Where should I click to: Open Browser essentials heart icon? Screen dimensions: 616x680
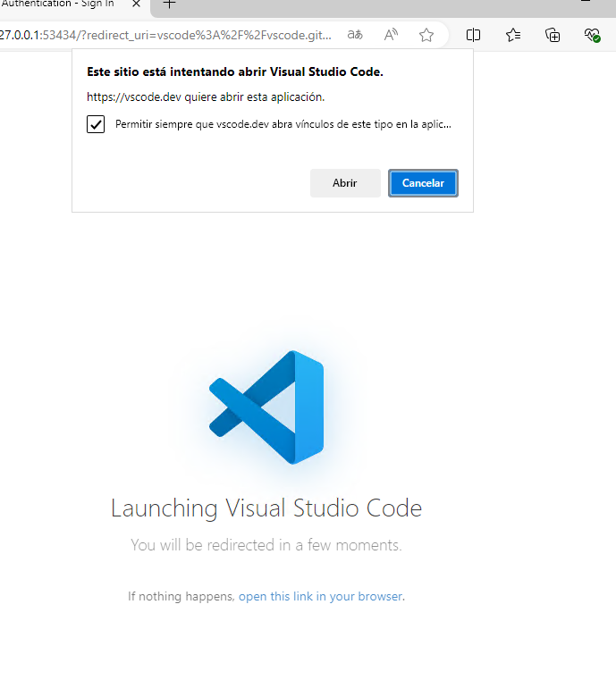coord(592,35)
